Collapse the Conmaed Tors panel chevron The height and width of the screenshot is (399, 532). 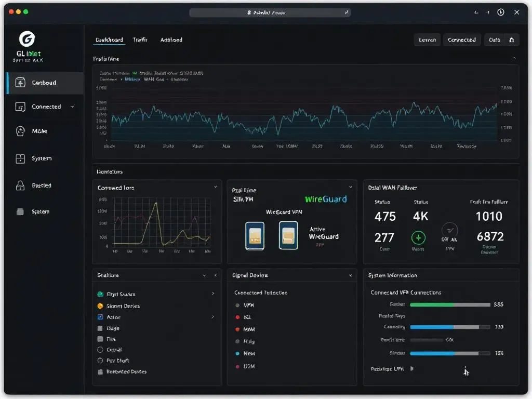[x=216, y=187]
